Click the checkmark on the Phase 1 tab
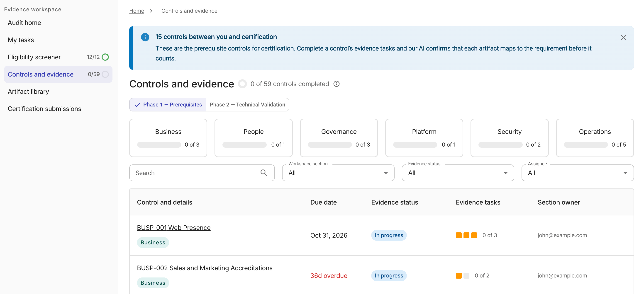 137,105
